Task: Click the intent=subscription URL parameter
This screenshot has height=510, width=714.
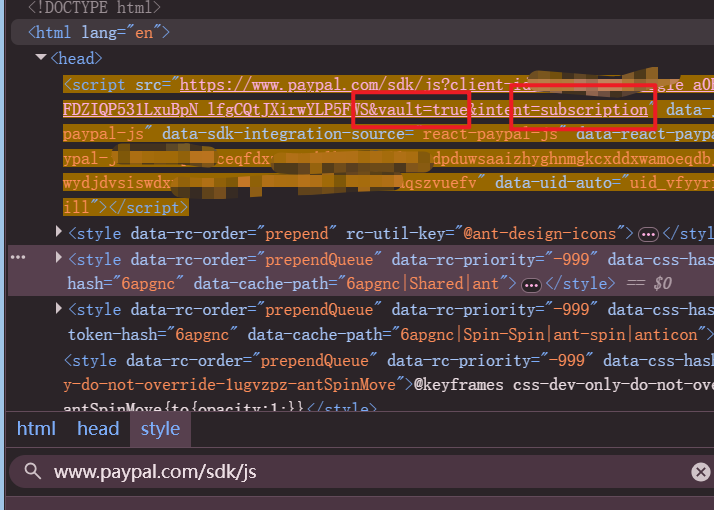Action: click(563, 110)
